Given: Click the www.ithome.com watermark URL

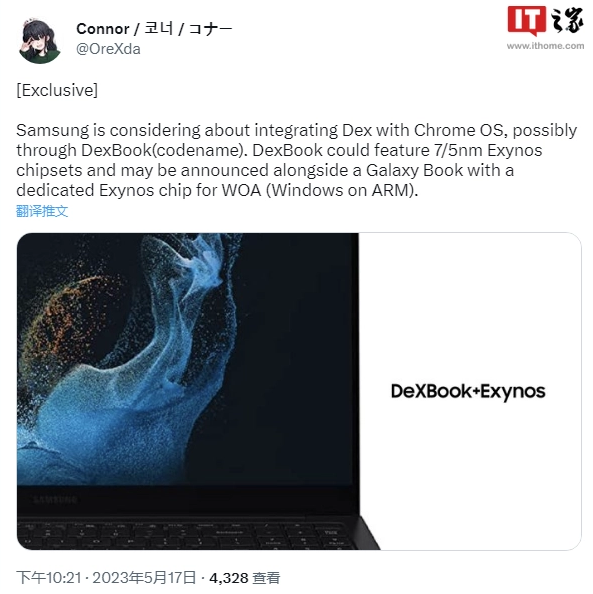Looking at the screenshot, I should tap(545, 46).
